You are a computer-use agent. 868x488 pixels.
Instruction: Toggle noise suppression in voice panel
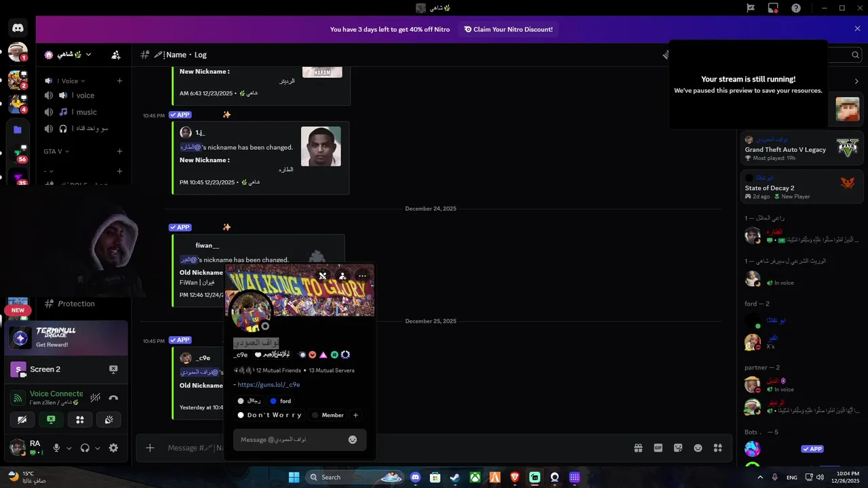click(x=96, y=398)
